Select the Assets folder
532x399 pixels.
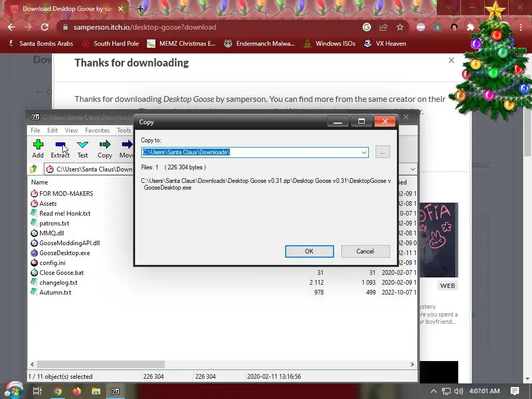pos(44,204)
